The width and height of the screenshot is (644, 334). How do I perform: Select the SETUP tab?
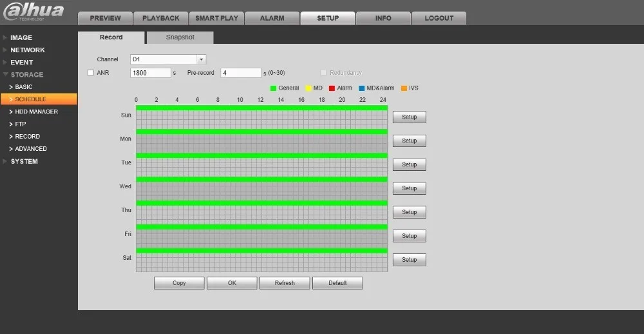[x=328, y=18]
